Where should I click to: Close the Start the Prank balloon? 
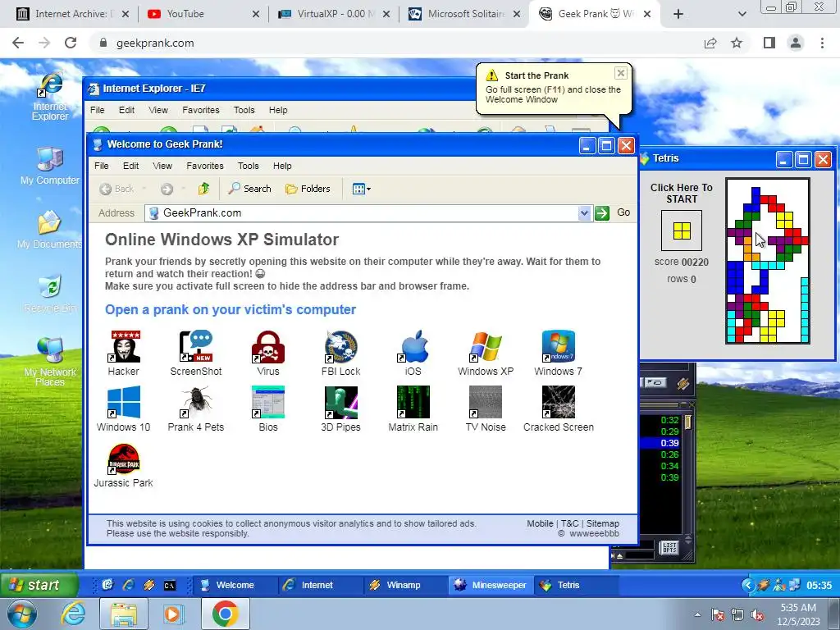click(621, 73)
